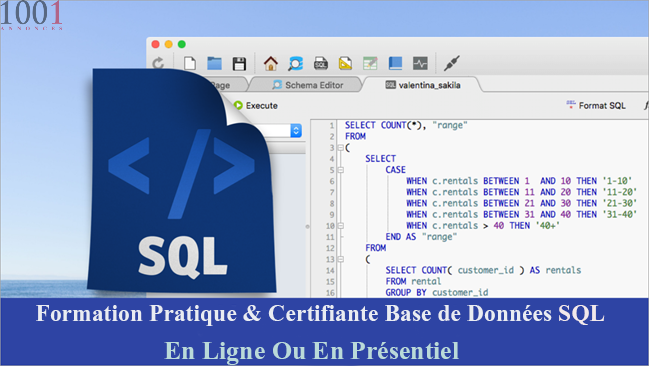Screen dimensions: 650x366
Task: Go to start page via house icon
Action: (271, 63)
